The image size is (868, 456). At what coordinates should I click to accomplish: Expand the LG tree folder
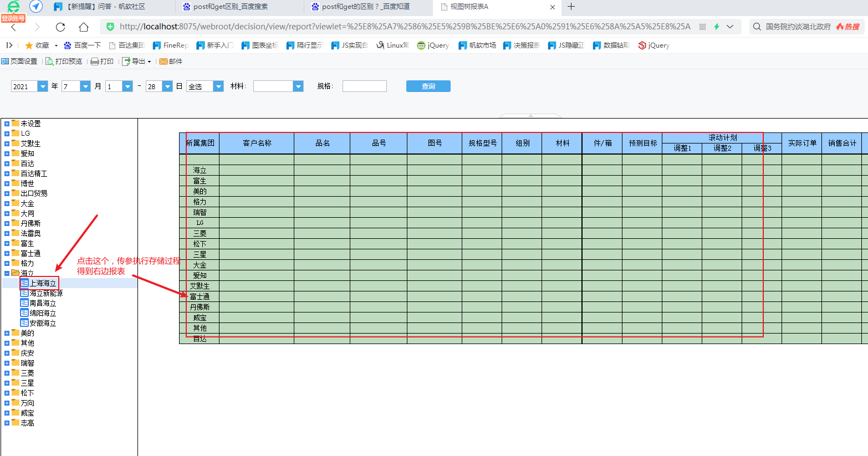tap(7, 134)
